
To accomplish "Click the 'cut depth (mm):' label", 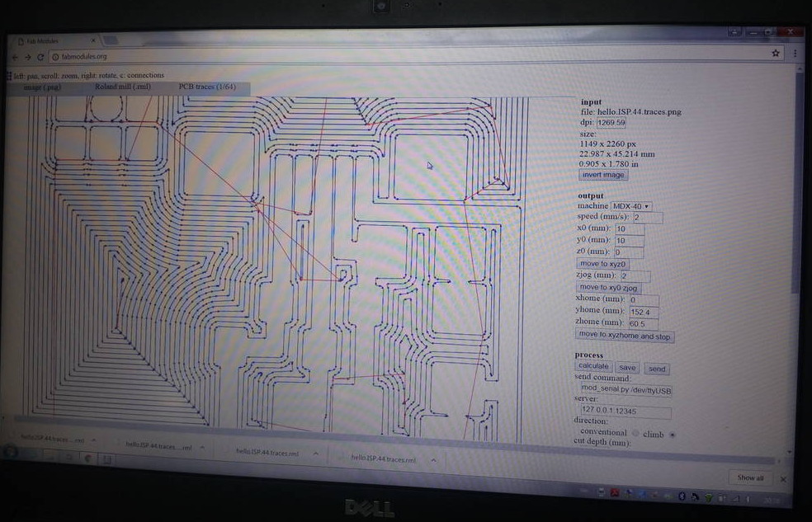I will (602, 442).
